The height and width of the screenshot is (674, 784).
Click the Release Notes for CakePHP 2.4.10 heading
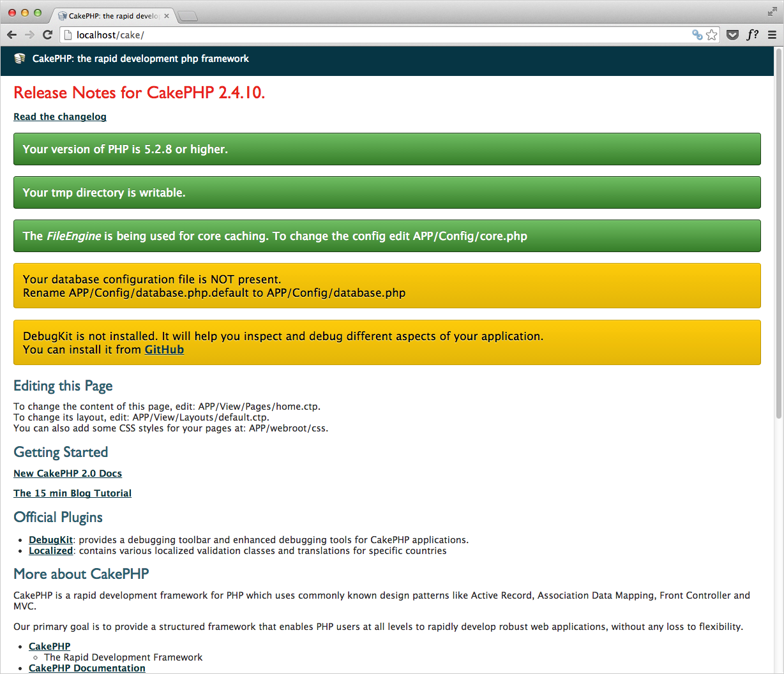139,93
